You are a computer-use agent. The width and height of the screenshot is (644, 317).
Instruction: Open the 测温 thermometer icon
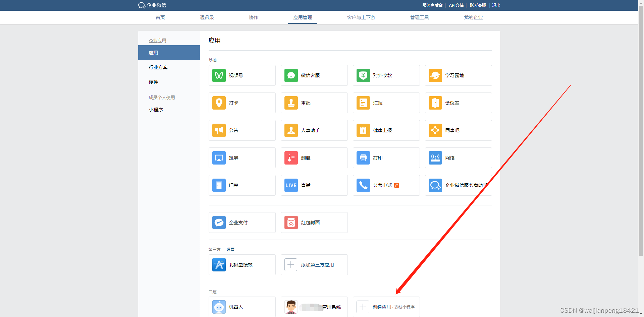291,158
